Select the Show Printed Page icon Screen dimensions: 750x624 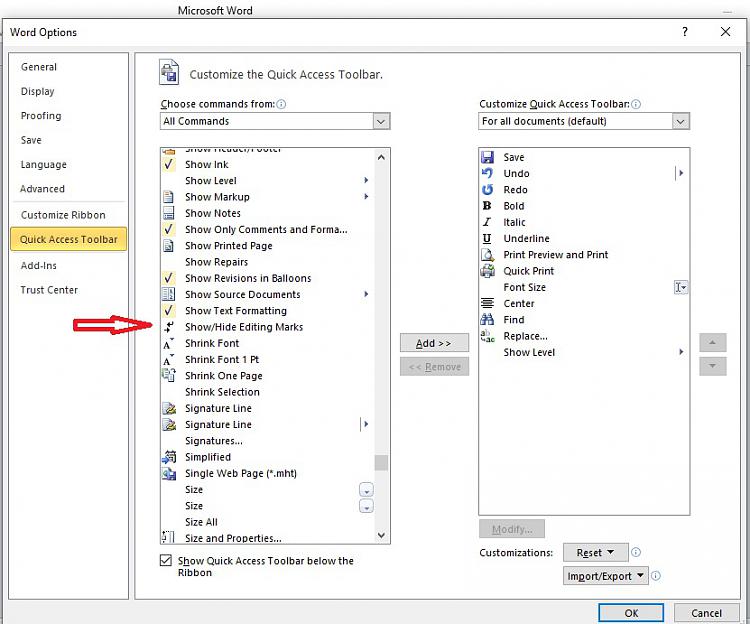[168, 245]
